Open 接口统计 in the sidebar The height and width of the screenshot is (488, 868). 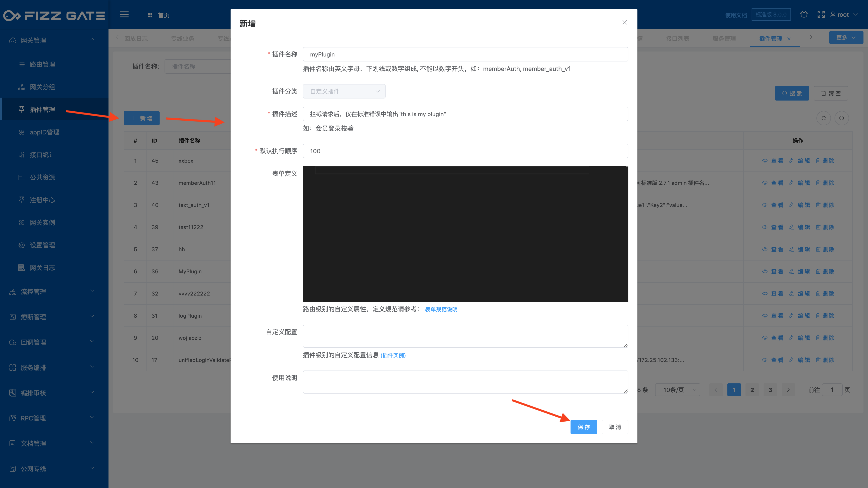[54, 155]
